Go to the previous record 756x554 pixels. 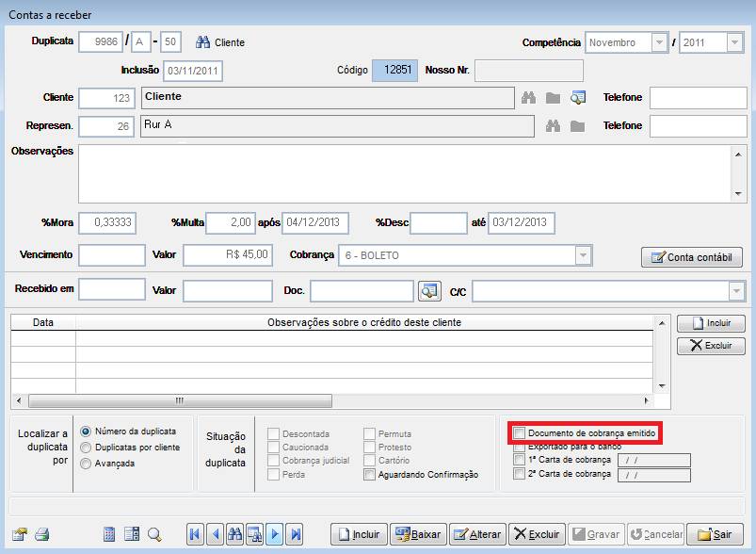coord(215,534)
